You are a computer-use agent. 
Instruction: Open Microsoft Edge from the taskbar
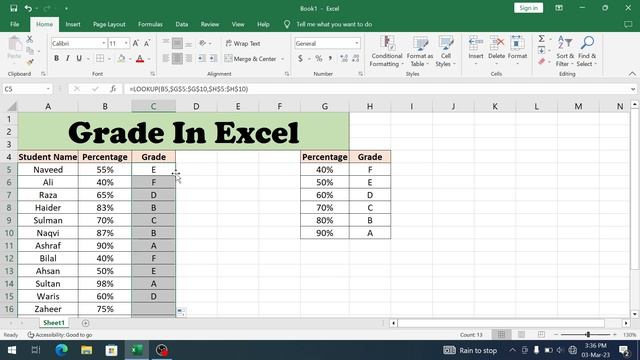(x=61, y=350)
